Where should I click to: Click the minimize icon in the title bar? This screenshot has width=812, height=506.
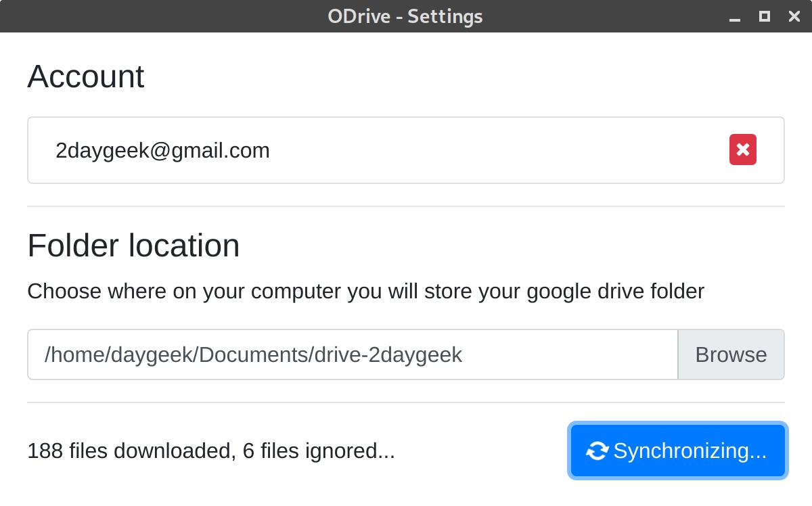pyautogui.click(x=735, y=16)
